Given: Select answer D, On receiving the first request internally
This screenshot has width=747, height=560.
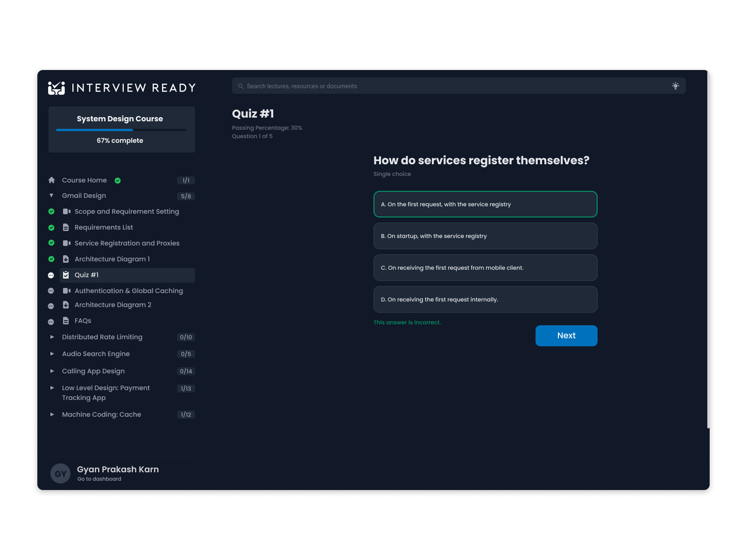Looking at the screenshot, I should coord(485,299).
